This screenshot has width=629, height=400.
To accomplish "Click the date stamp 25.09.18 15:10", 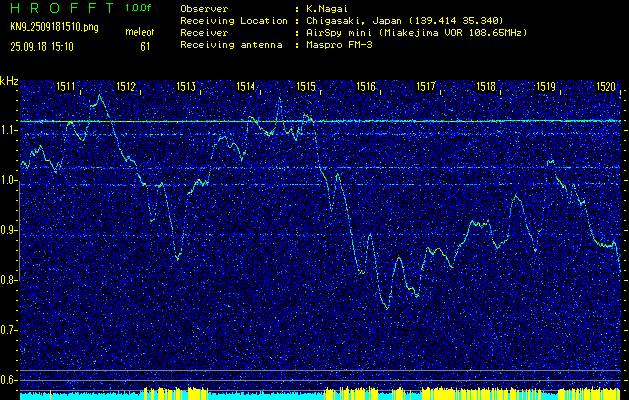I will pyautogui.click(x=42, y=47).
